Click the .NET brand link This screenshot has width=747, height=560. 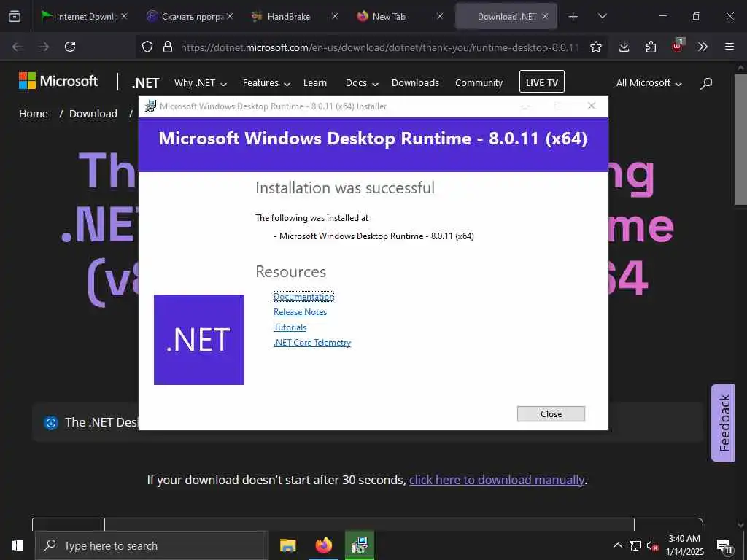click(146, 83)
